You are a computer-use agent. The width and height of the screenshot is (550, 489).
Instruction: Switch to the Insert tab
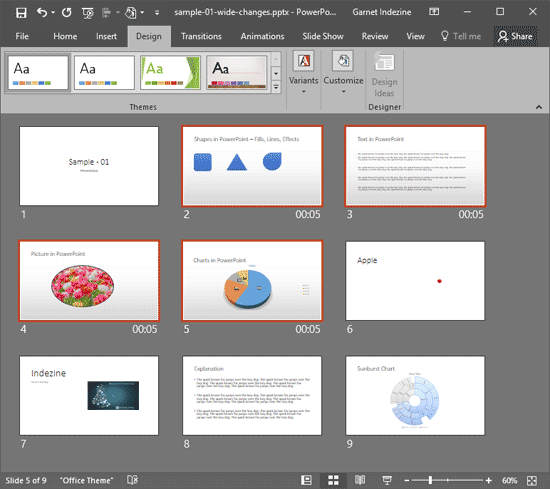(106, 36)
